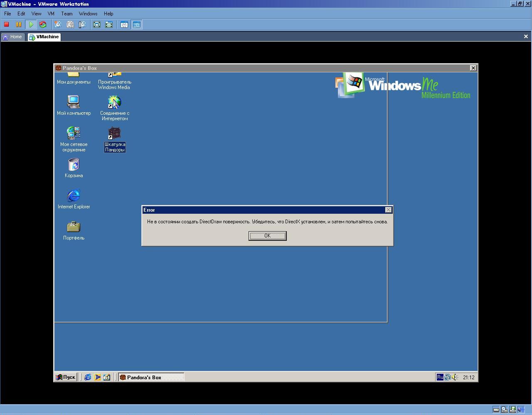Image resolution: width=532 pixels, height=415 pixels.
Task: Launch Internet Explorer from the quick launch bar
Action: (88, 377)
